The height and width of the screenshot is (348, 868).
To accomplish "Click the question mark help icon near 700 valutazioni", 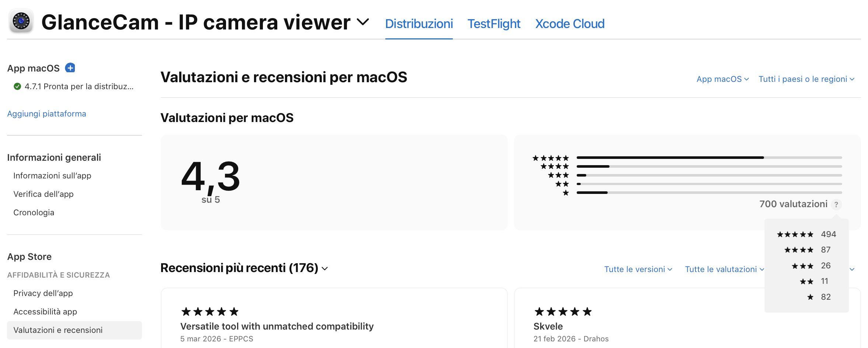I will [836, 204].
